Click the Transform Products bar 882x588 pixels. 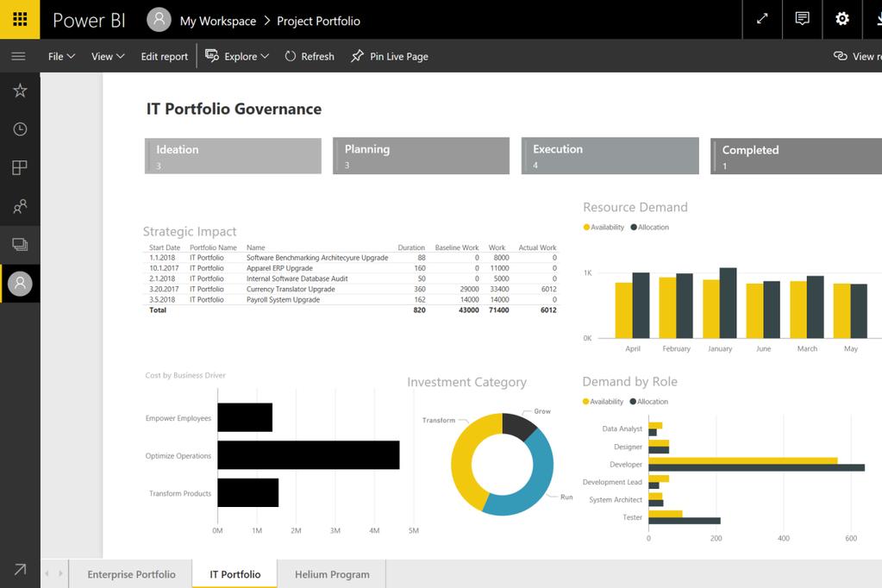pos(248,493)
